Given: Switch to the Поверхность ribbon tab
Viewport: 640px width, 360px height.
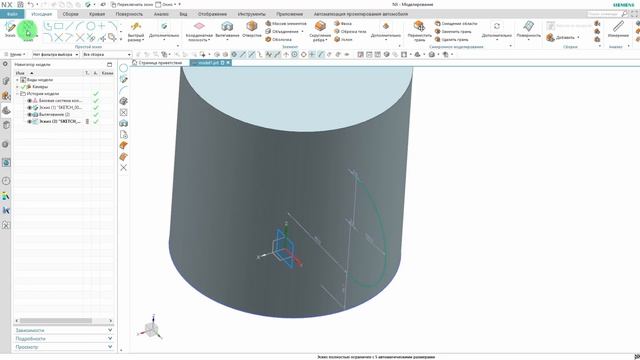Looking at the screenshot, I should [129, 14].
